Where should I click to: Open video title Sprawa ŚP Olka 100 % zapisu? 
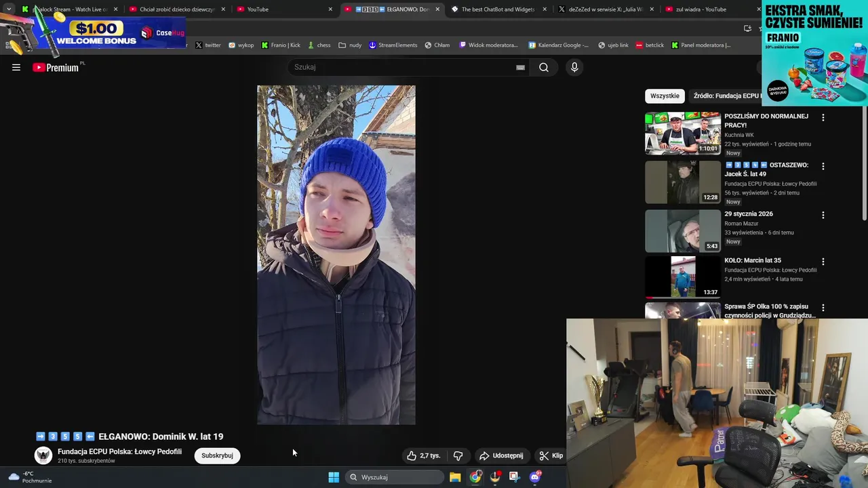pyautogui.click(x=770, y=310)
